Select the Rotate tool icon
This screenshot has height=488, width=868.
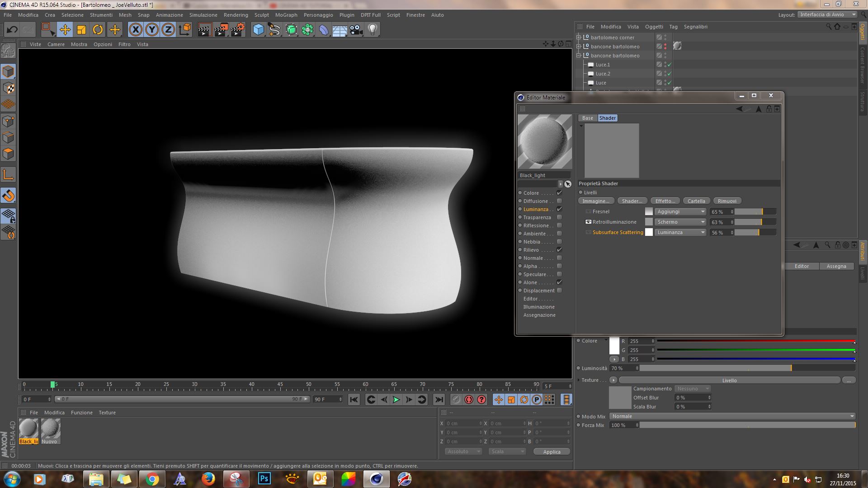98,30
